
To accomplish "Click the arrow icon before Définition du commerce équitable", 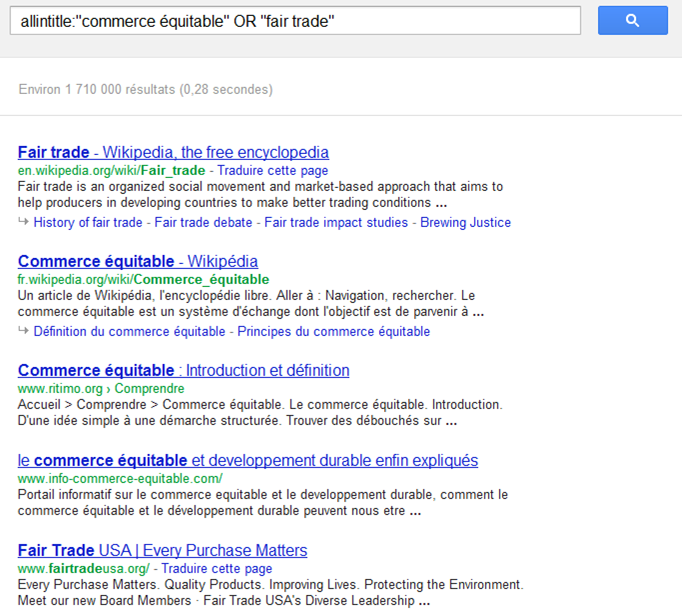I will pyautogui.click(x=23, y=331).
